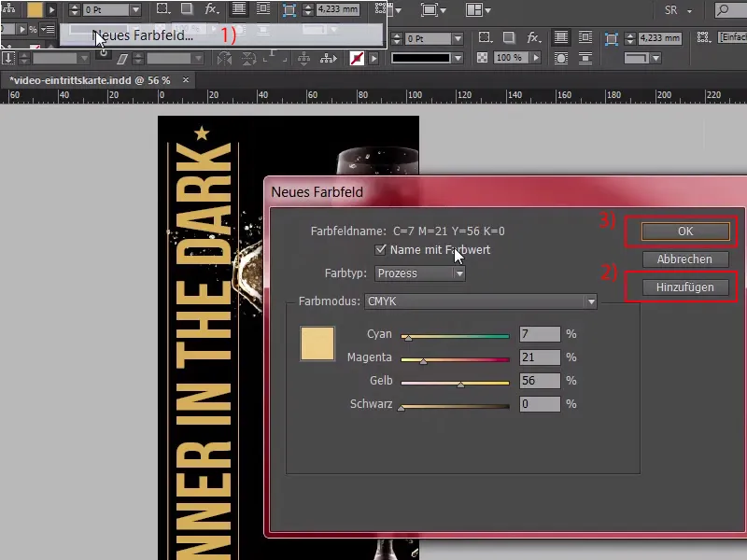The height and width of the screenshot is (560, 747).
Task: Open the arrow next to the red-slash swatch
Action: (x=374, y=59)
